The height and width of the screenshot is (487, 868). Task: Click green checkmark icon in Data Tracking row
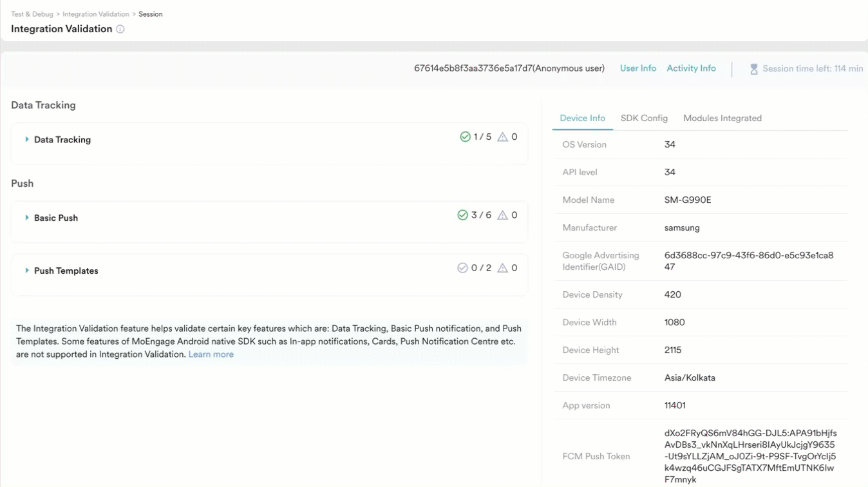tap(465, 137)
